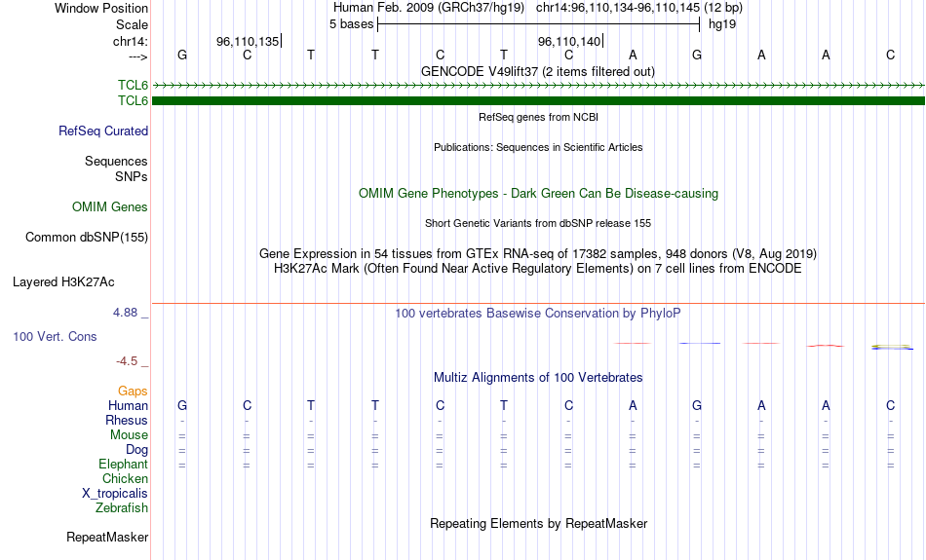926x560 pixels.
Task: Click the OMIM Genes track label
Action: 110,207
